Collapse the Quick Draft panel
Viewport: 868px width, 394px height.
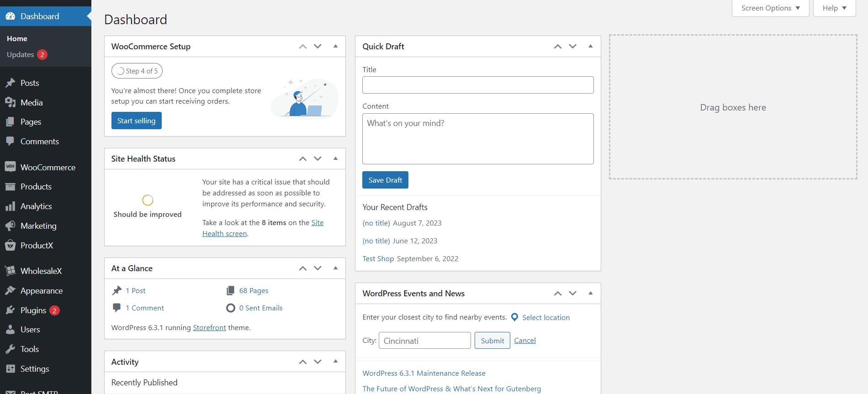click(591, 46)
